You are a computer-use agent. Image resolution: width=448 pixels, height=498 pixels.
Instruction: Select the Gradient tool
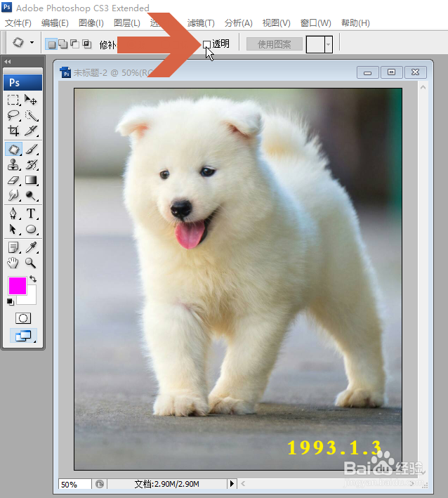pyautogui.click(x=31, y=180)
